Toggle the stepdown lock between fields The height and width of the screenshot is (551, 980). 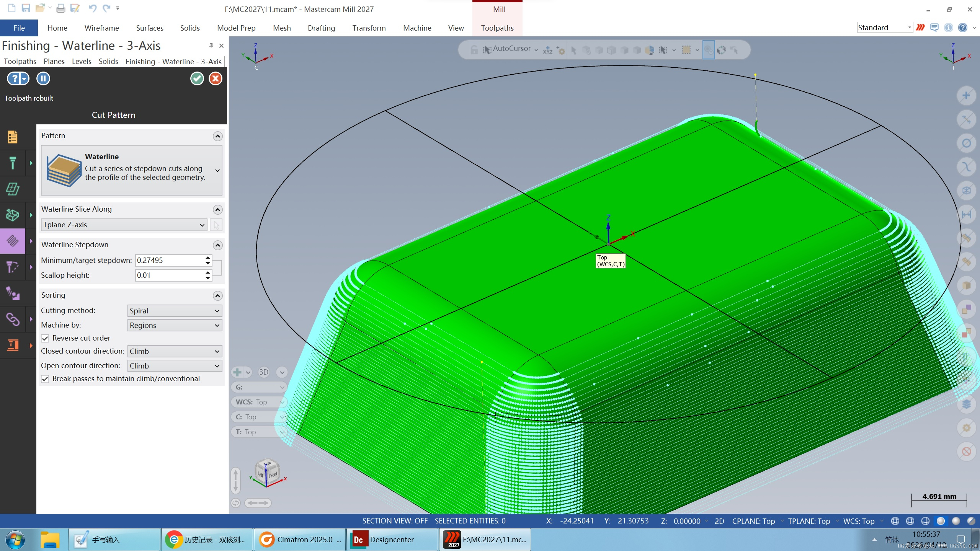(x=217, y=267)
